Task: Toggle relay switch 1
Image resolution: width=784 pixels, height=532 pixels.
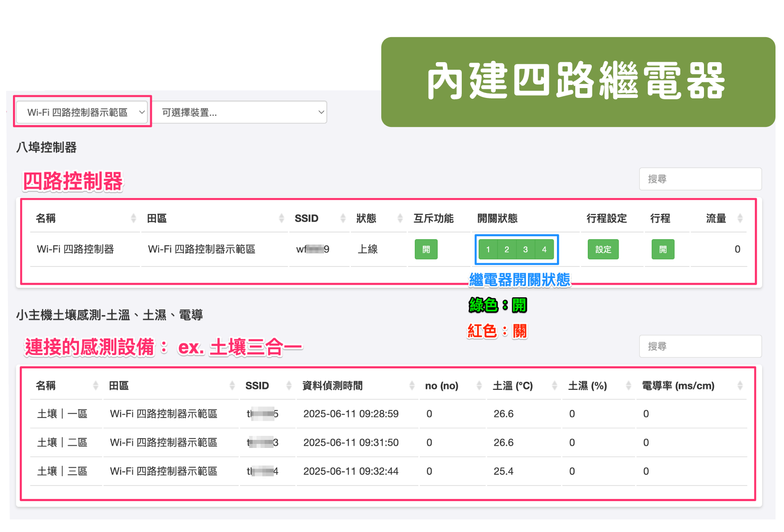Action: [x=488, y=249]
